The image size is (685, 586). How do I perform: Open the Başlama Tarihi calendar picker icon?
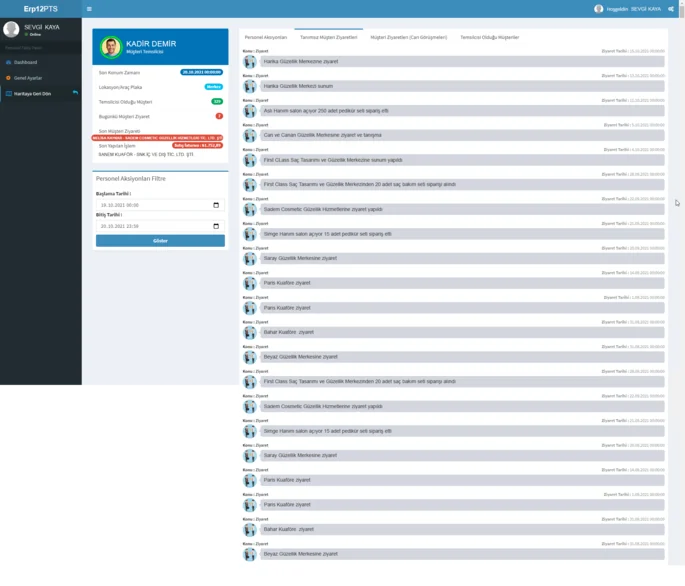click(216, 205)
